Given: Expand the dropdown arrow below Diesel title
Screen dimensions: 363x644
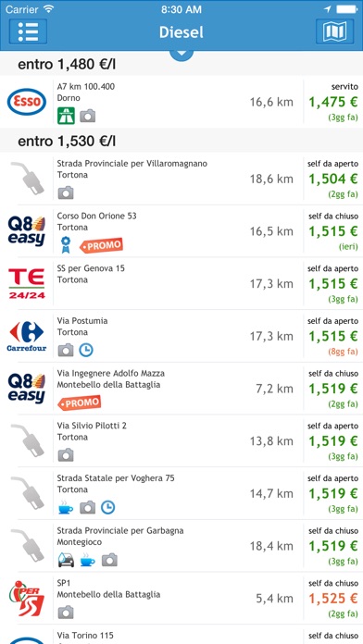Looking at the screenshot, I should (181, 54).
